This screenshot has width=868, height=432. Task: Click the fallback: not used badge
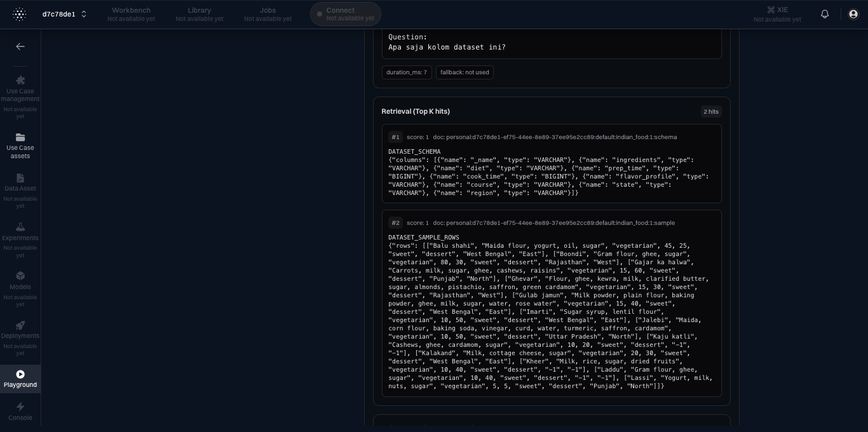pyautogui.click(x=465, y=72)
